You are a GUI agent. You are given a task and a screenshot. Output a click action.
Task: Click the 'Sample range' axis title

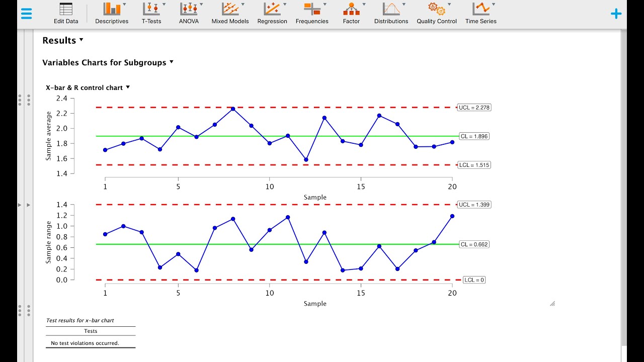[x=49, y=242]
